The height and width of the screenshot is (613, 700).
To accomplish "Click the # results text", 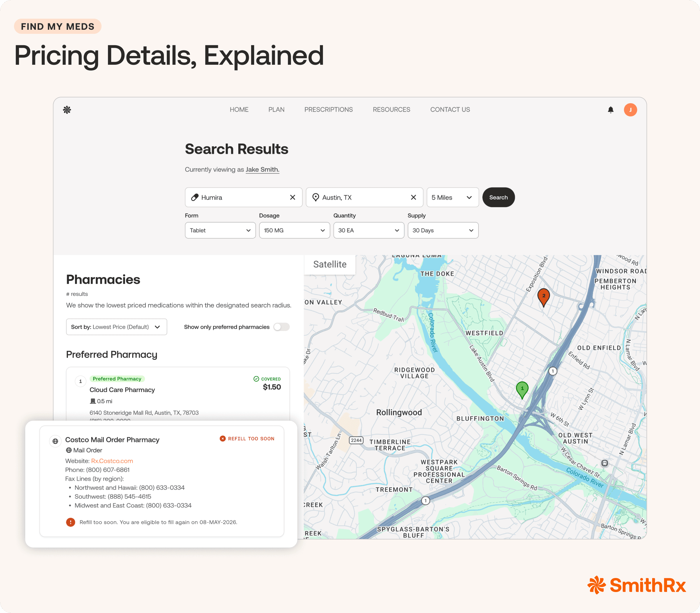I will tap(77, 294).
